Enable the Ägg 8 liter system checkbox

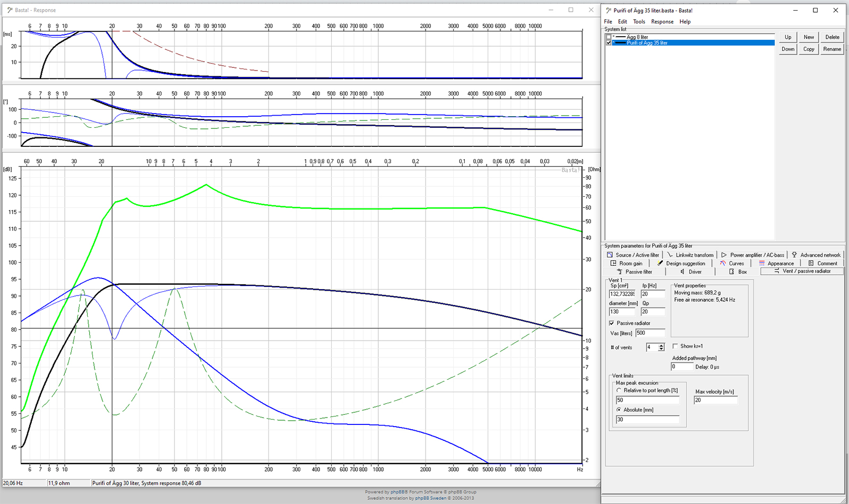click(609, 37)
